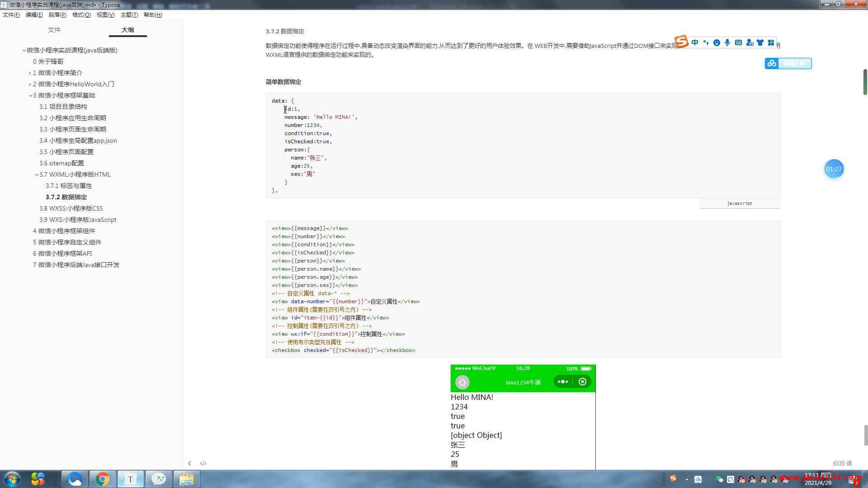Click the WeChat simulator preview image

(523, 417)
